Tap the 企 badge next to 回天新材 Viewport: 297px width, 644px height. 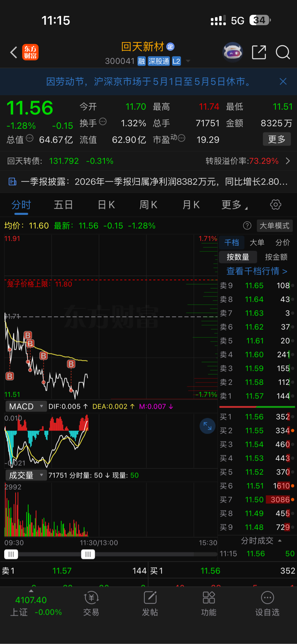[171, 47]
